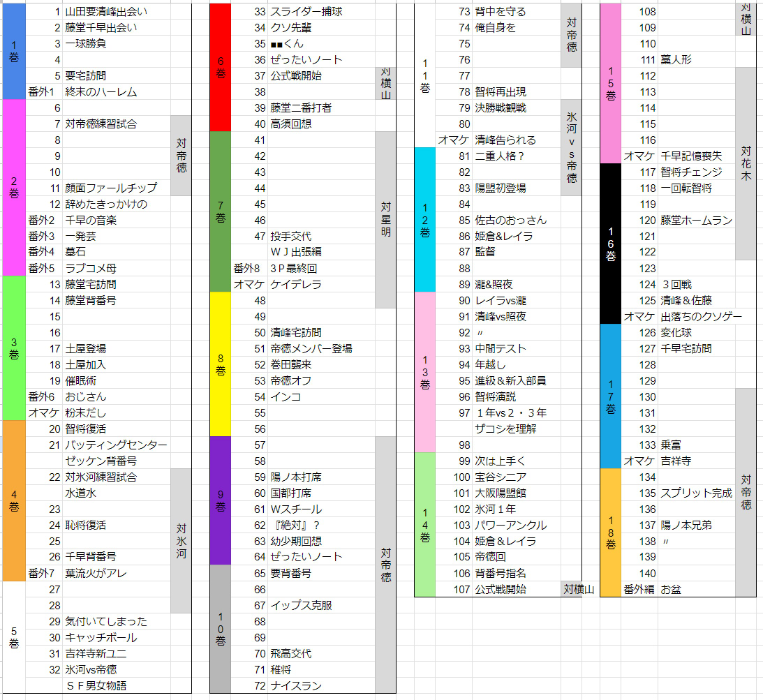The image size is (763, 700).
Task: Click the black '16巻' volume cell
Action: coord(611,244)
